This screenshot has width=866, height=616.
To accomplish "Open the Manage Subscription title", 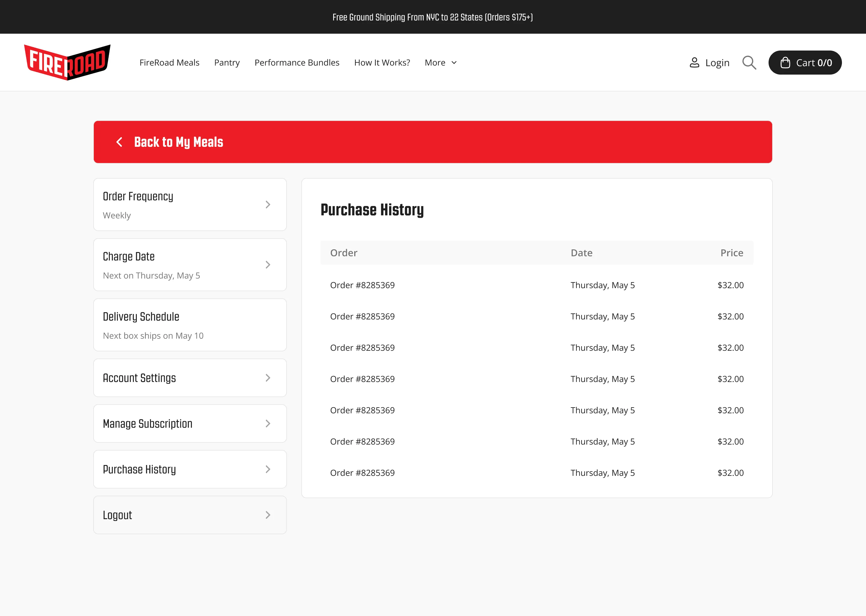I will point(148,423).
